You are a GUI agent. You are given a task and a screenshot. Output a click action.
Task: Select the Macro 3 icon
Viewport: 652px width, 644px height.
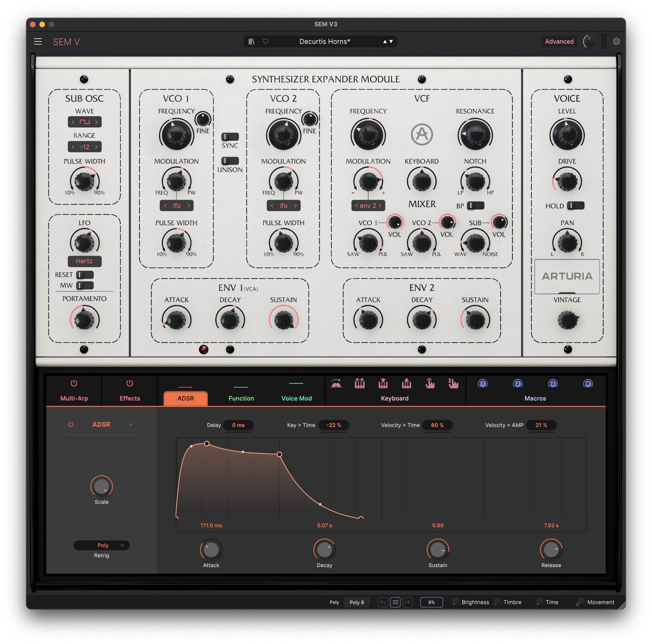tap(553, 383)
